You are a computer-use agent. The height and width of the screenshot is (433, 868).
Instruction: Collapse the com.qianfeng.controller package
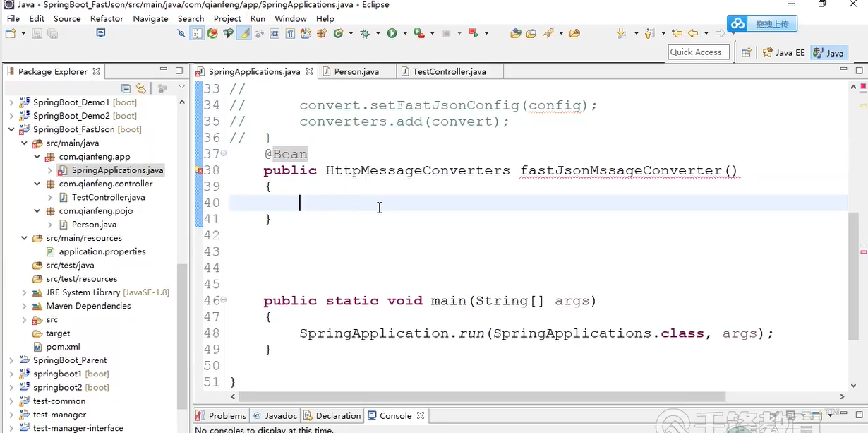pos(37,184)
